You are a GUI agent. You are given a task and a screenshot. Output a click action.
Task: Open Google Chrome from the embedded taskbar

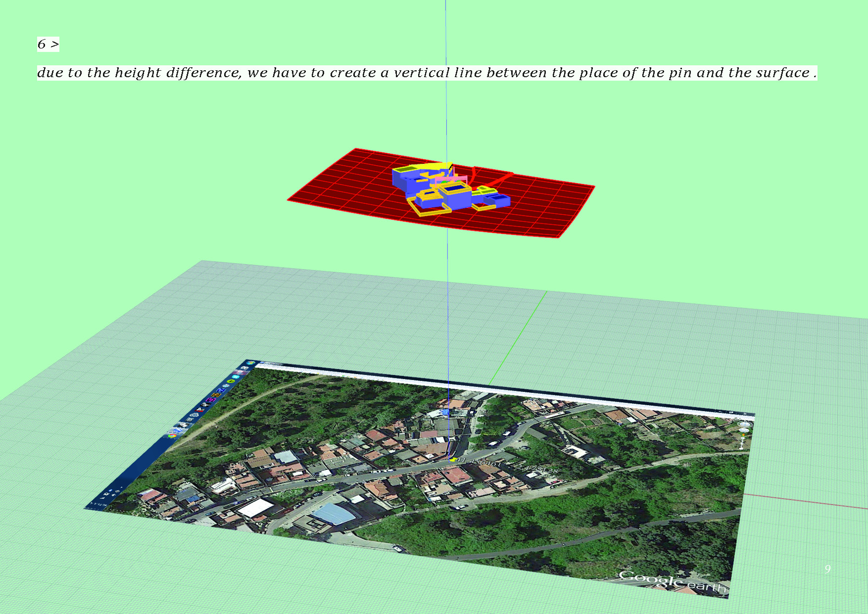click(173, 435)
